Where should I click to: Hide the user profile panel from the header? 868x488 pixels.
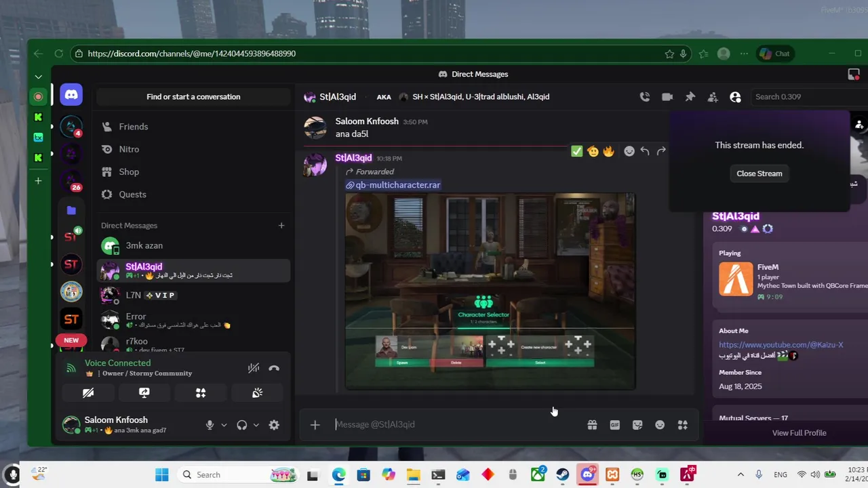click(x=735, y=97)
